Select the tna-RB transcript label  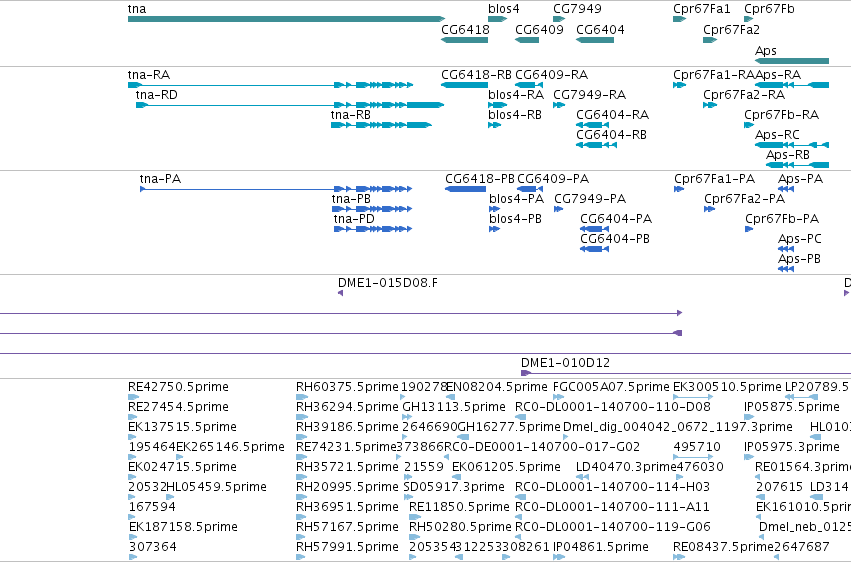coord(351,115)
